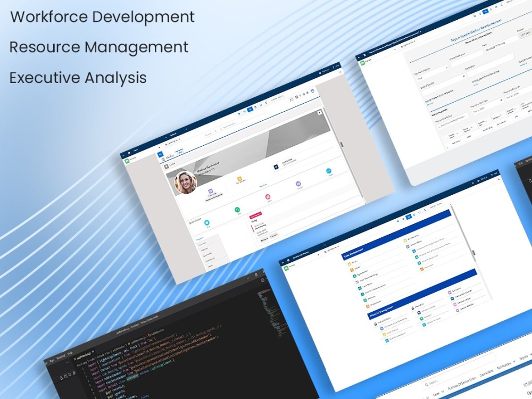The width and height of the screenshot is (532, 399).
Task: Select the addMember.js editor tab in VS Code
Action: tap(83, 354)
